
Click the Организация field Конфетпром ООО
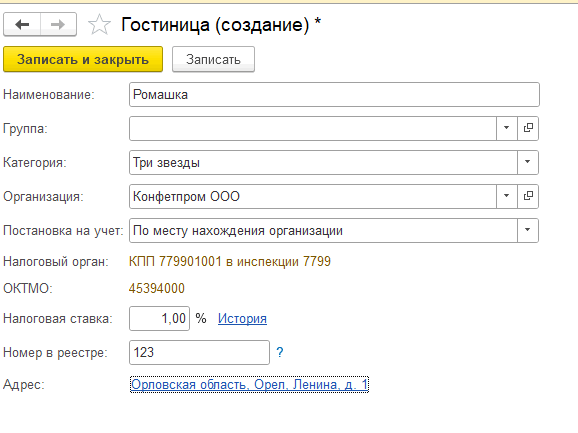tap(313, 196)
